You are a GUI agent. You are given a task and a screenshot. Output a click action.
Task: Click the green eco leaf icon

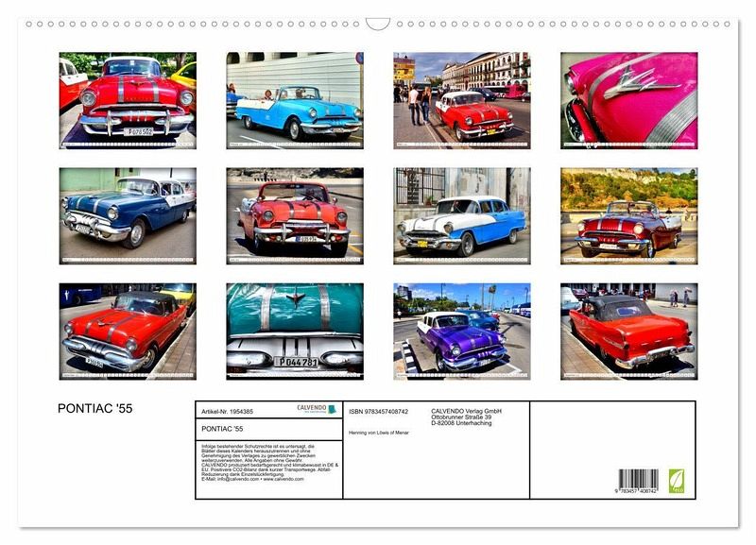pyautogui.click(x=676, y=481)
